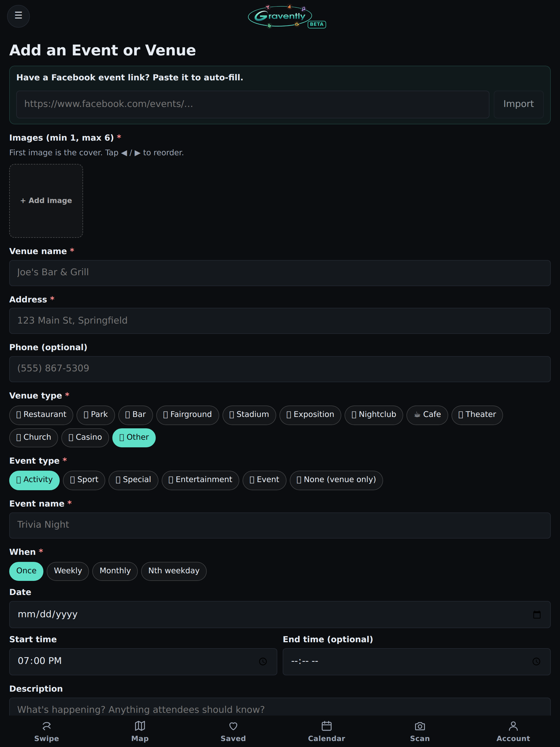Screen dimensions: 560x747
Task: Choose the Nth weekday option
Action: point(173,571)
